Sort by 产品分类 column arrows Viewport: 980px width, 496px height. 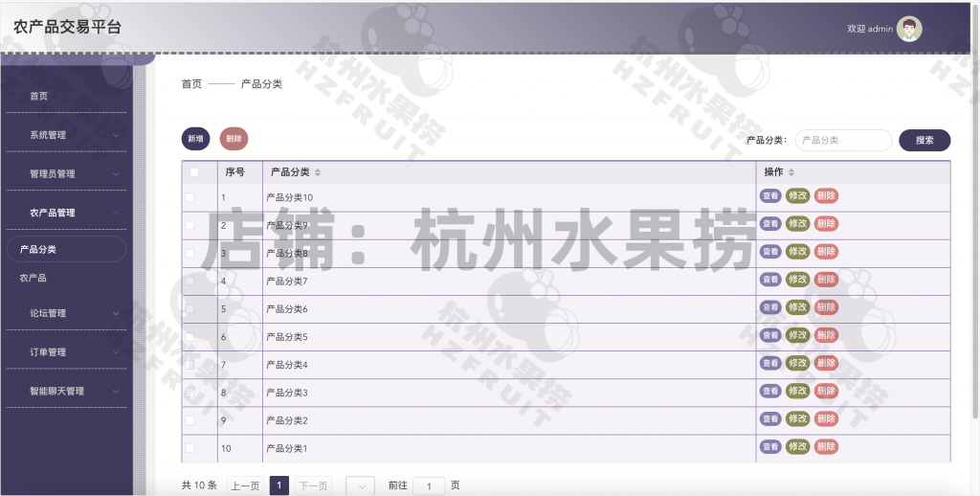pyautogui.click(x=318, y=172)
